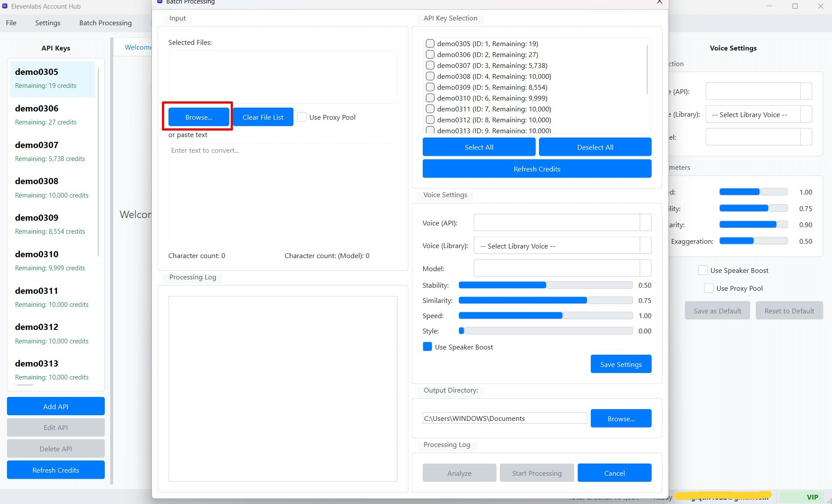Click Select All API keys button
This screenshot has width=832, height=504.
coord(479,147)
